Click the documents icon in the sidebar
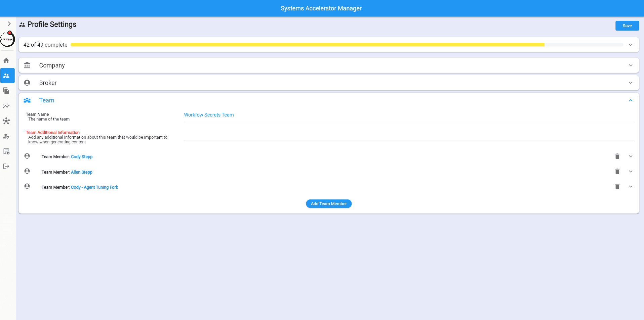The image size is (644, 320). [x=6, y=91]
